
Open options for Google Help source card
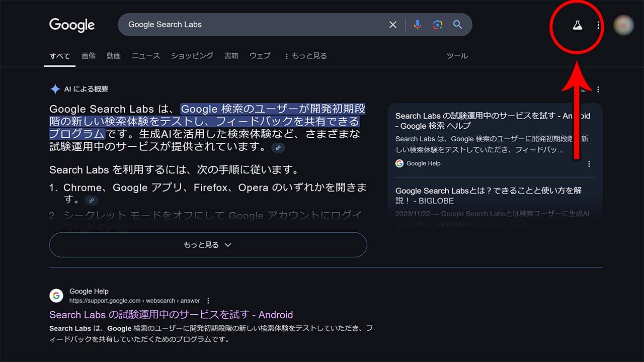[x=589, y=163]
